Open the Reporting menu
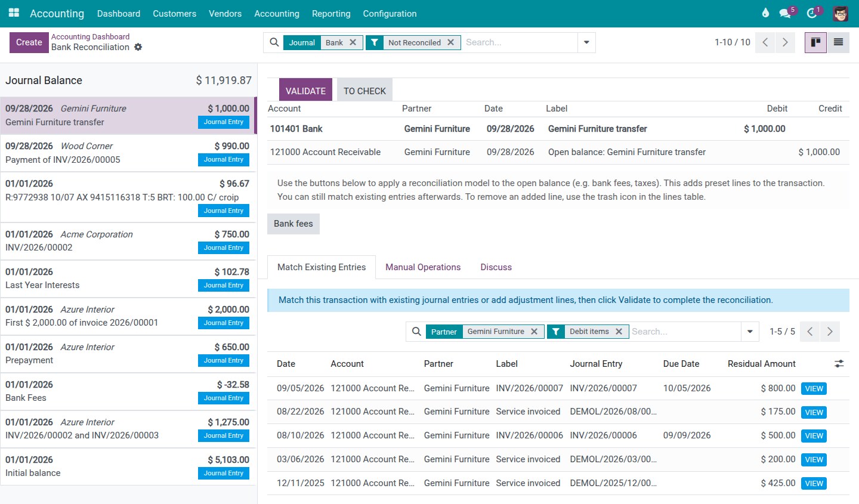 331,14
